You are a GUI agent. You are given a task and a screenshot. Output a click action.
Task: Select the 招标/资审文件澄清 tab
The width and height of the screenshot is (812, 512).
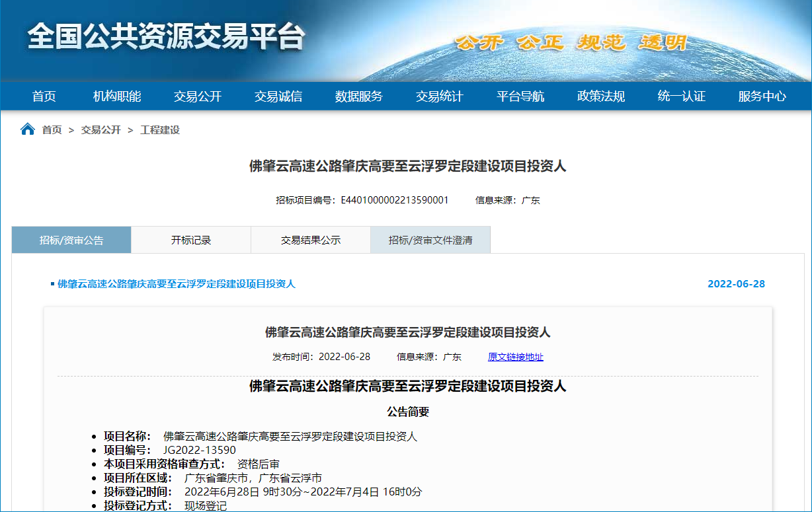[430, 240]
